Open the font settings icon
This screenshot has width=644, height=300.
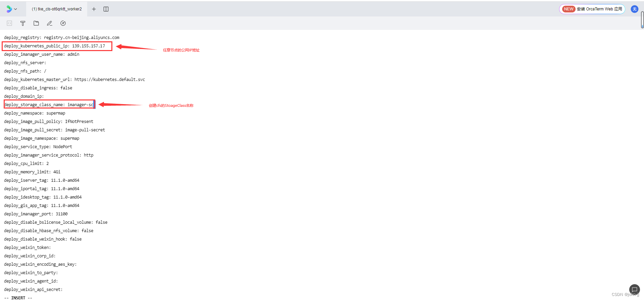coord(23,23)
